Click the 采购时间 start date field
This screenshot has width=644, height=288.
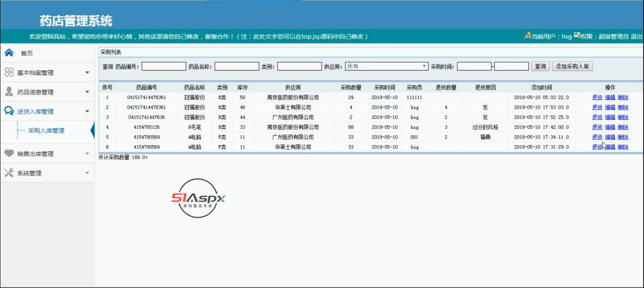point(474,66)
